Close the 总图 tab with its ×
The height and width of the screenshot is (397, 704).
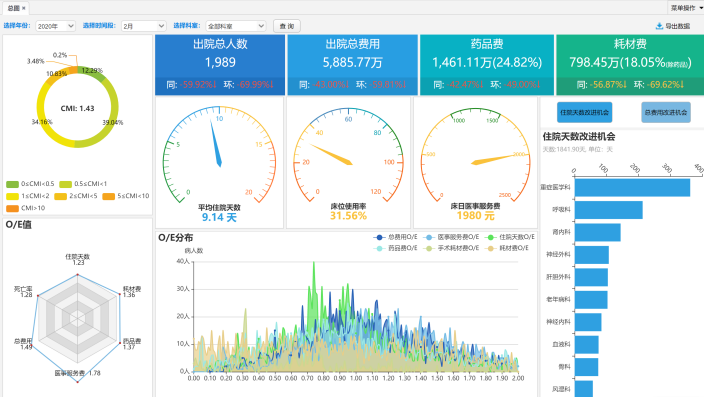pyautogui.click(x=24, y=8)
